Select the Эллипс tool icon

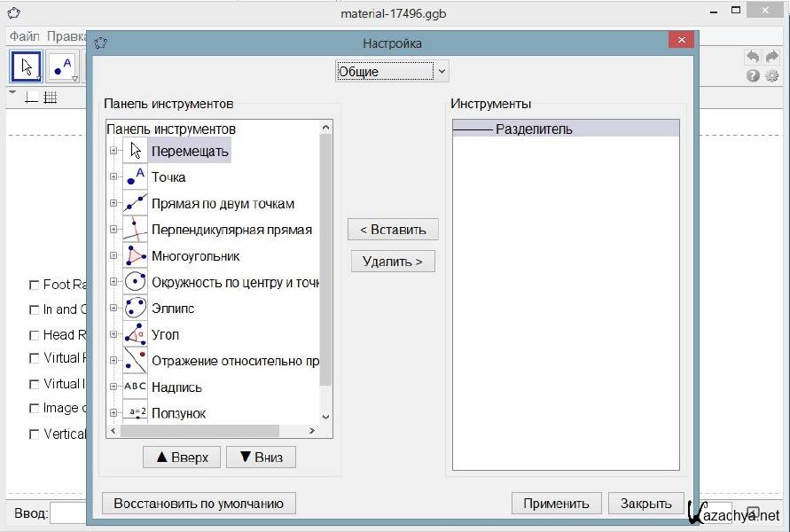pyautogui.click(x=136, y=309)
